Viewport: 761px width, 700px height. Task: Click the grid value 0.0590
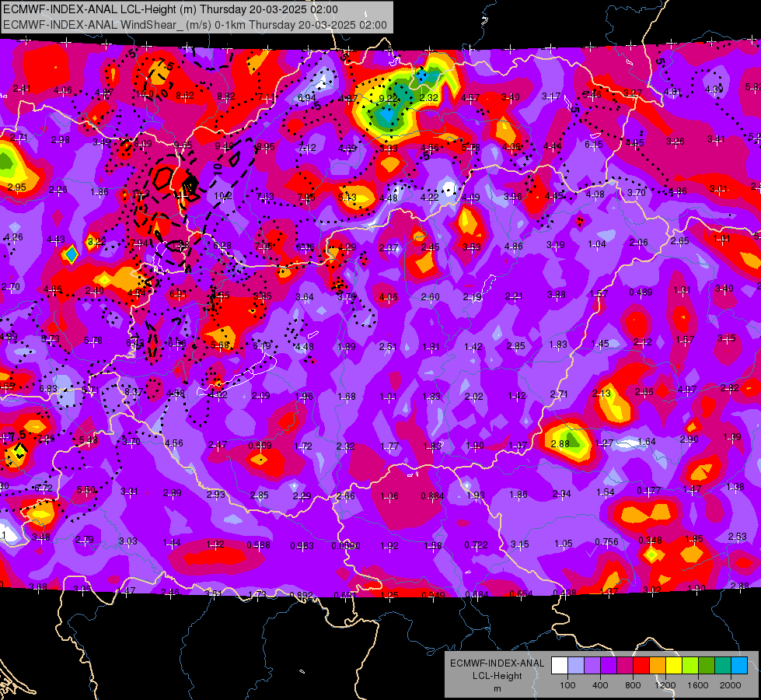click(346, 545)
